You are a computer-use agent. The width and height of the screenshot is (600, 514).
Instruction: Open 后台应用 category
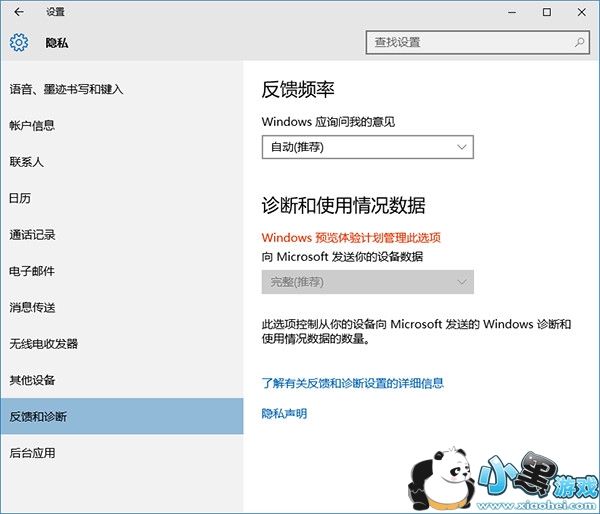122,453
